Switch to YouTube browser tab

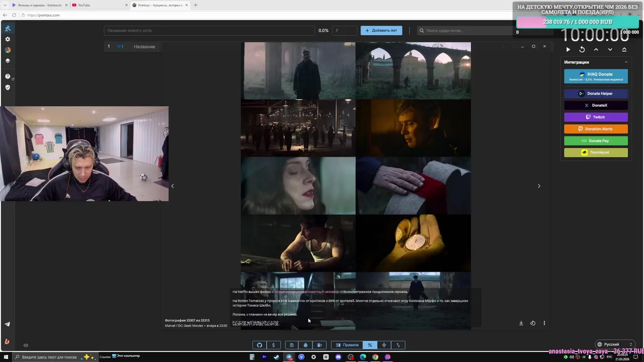coord(100,5)
